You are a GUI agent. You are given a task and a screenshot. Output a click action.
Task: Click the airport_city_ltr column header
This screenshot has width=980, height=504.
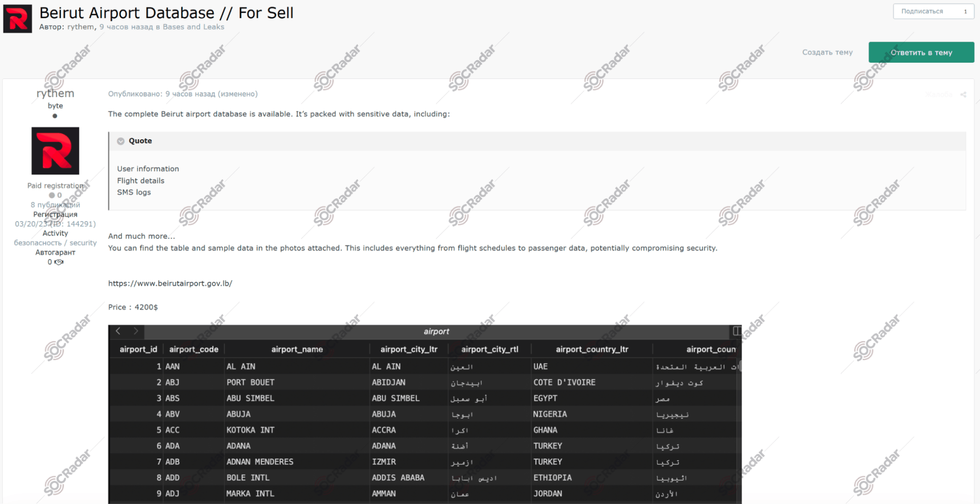point(409,350)
